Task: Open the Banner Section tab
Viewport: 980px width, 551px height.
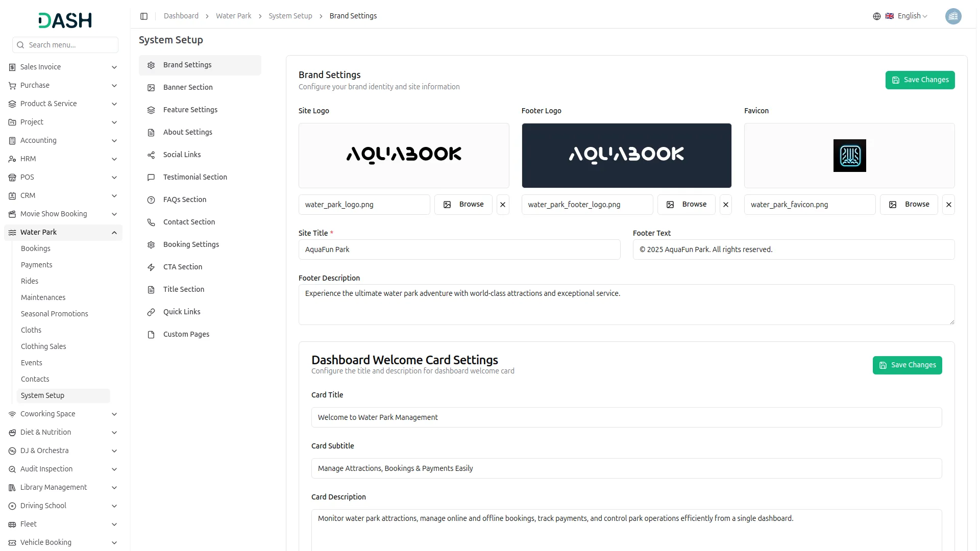Action: coord(188,87)
